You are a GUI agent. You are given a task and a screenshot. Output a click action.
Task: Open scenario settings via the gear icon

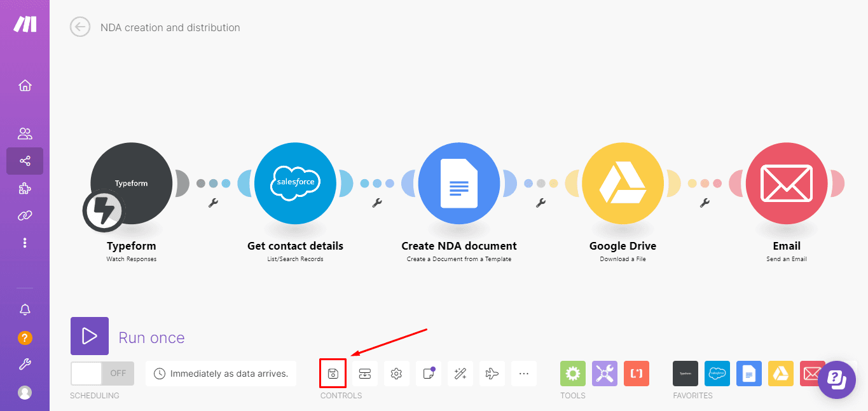[396, 374]
